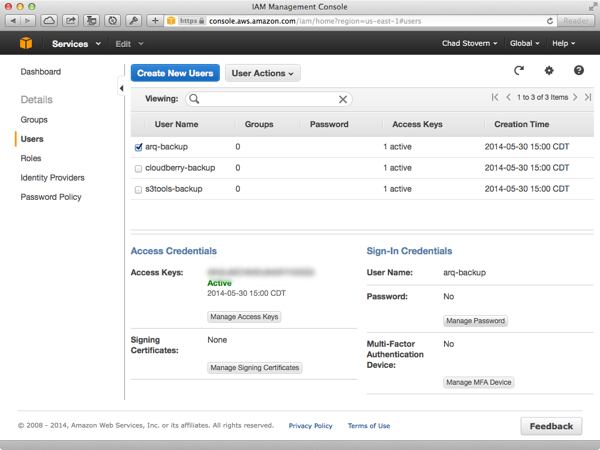Select the s3tools-backup user name
This screenshot has height=450, width=600.
[174, 189]
